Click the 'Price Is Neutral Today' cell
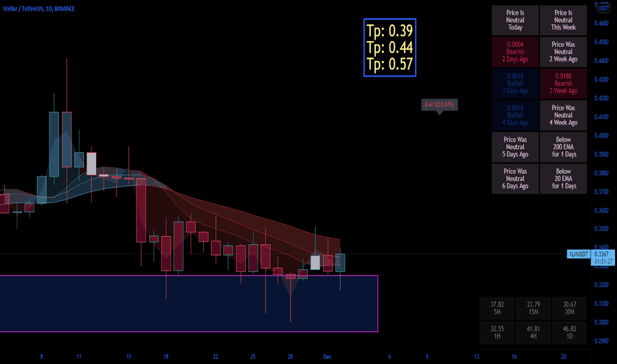 515,20
